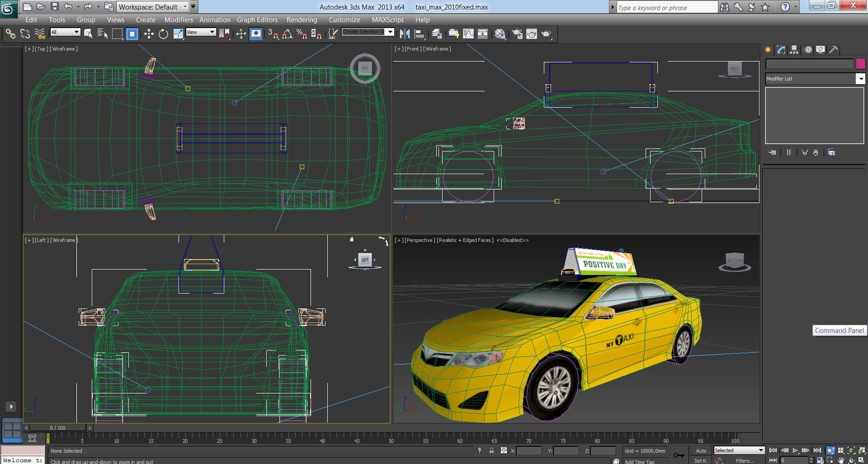Viewport: 868px width, 464px height.
Task: Toggle Auto Key mode
Action: coord(701,451)
